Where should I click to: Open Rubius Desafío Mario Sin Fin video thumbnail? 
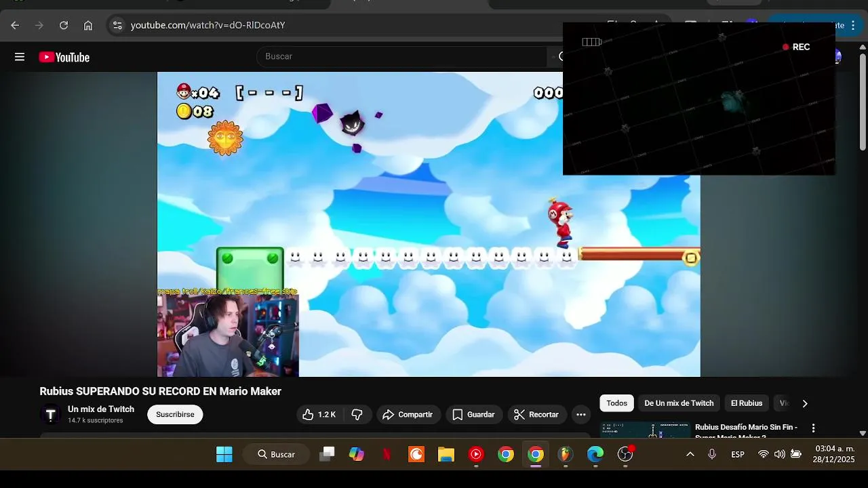(x=646, y=430)
